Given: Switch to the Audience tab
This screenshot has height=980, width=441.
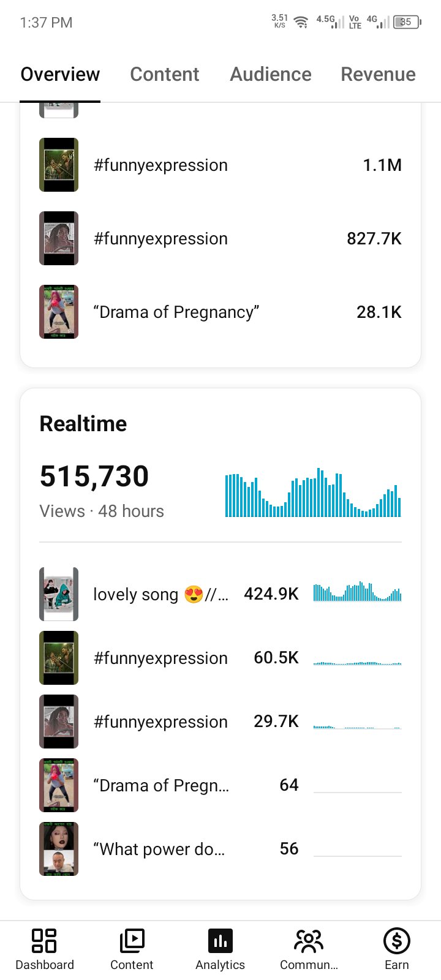Looking at the screenshot, I should coord(271,74).
